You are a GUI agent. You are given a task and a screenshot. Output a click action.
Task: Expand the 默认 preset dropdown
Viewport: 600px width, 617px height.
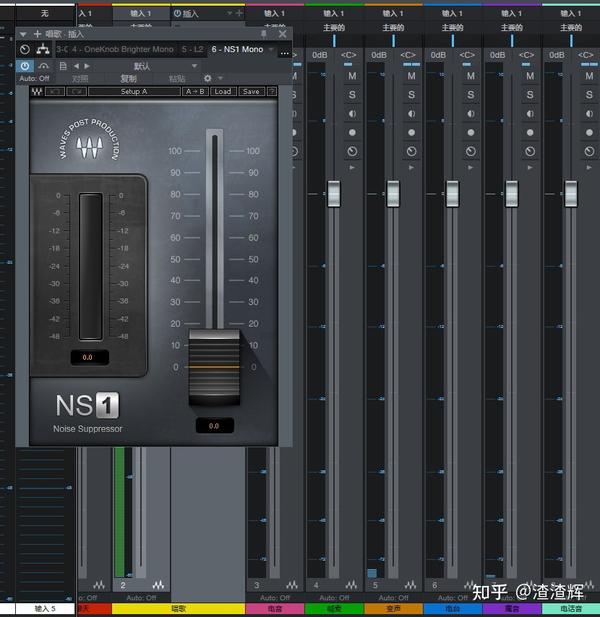(x=194, y=65)
